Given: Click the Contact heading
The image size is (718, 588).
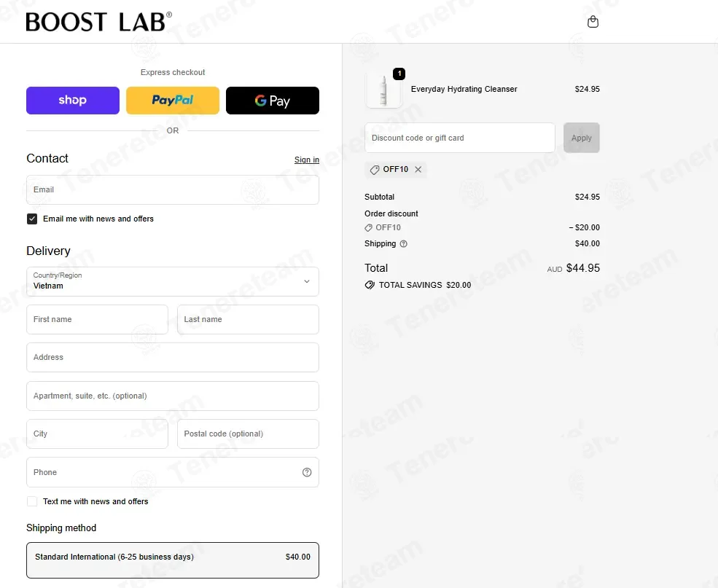Looking at the screenshot, I should coord(47,158).
